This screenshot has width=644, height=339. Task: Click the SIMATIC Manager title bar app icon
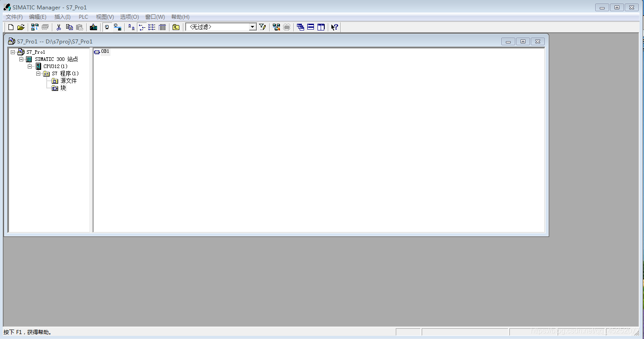(7, 7)
